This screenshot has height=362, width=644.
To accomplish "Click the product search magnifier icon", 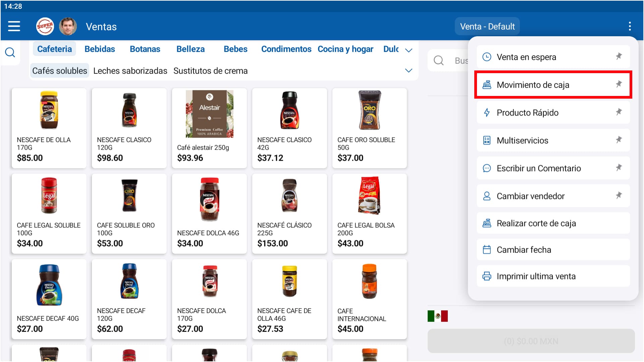I will (x=10, y=52).
